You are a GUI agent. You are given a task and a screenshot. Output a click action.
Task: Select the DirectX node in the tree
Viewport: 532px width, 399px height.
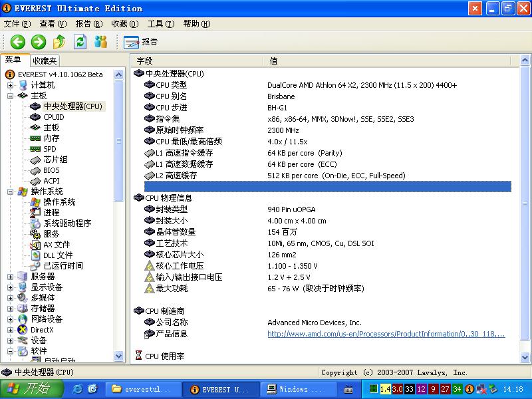[42, 330]
